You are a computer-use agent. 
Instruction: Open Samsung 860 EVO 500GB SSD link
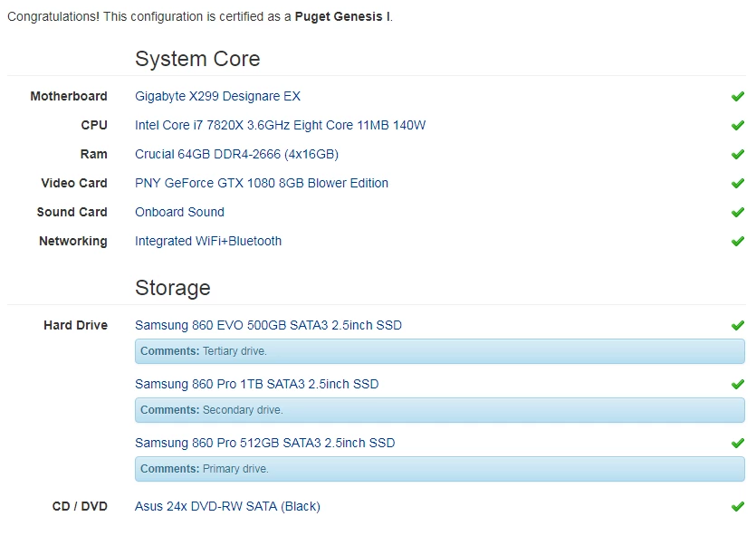click(268, 326)
